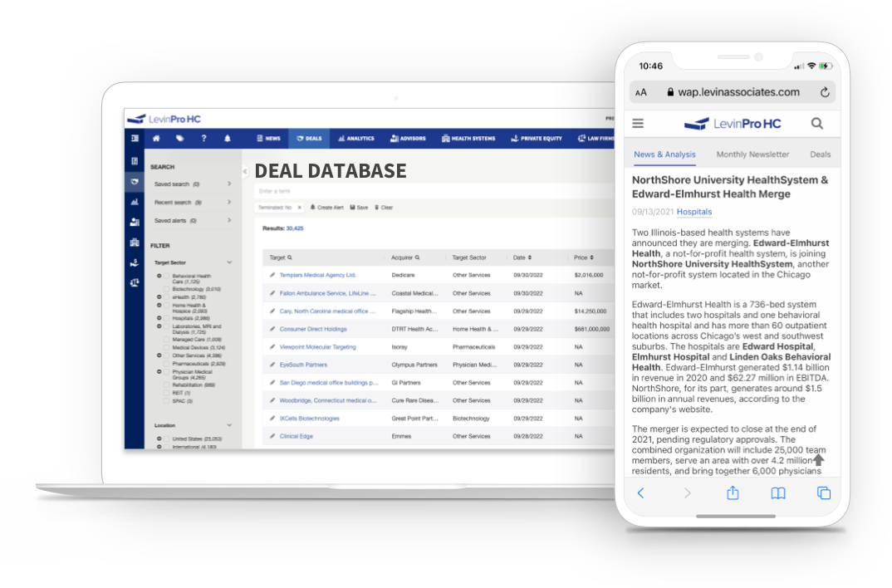Open the Advisors tab in laptop navbar
Viewport: 892px width, 588px height.
click(x=408, y=138)
